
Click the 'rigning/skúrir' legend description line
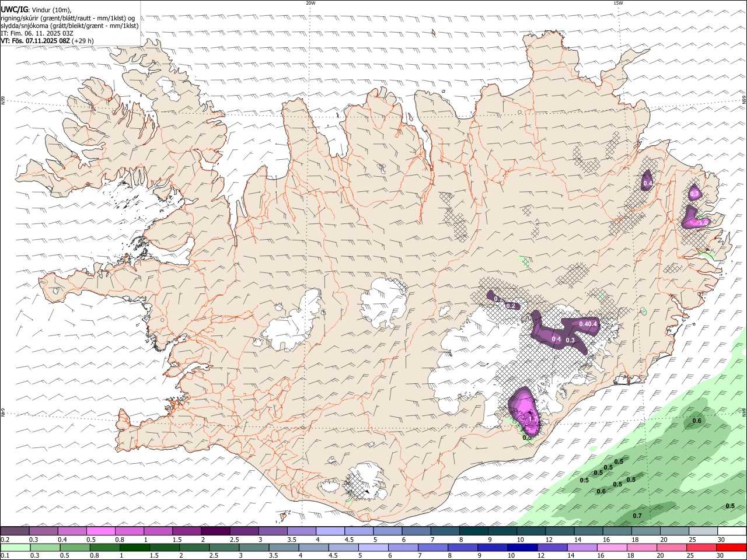click(x=68, y=18)
